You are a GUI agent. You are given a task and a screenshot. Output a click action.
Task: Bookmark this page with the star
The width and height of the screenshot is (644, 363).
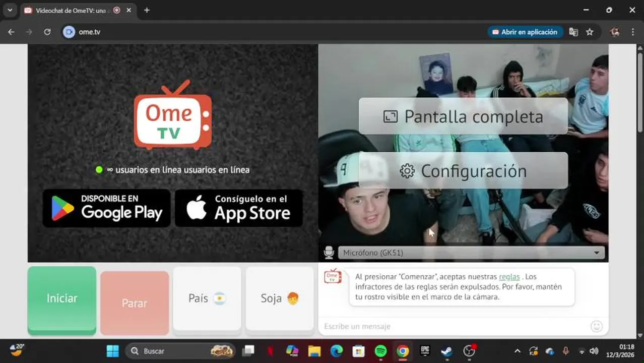coord(590,32)
